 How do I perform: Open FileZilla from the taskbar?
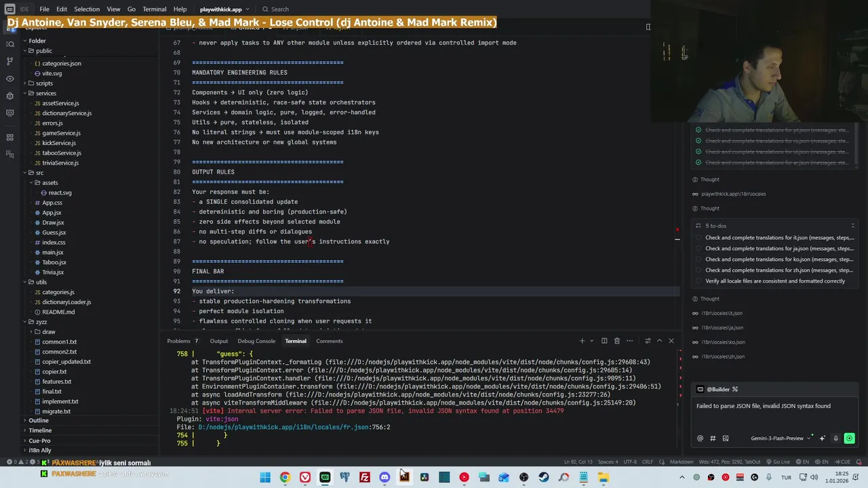[x=365, y=477]
